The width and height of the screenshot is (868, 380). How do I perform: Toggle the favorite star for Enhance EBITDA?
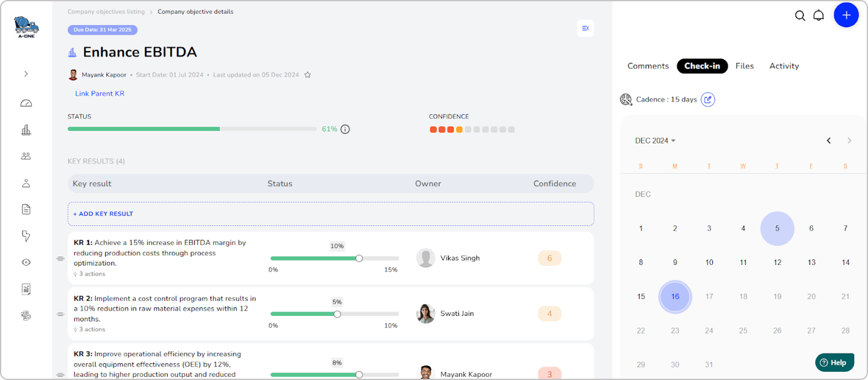click(308, 75)
